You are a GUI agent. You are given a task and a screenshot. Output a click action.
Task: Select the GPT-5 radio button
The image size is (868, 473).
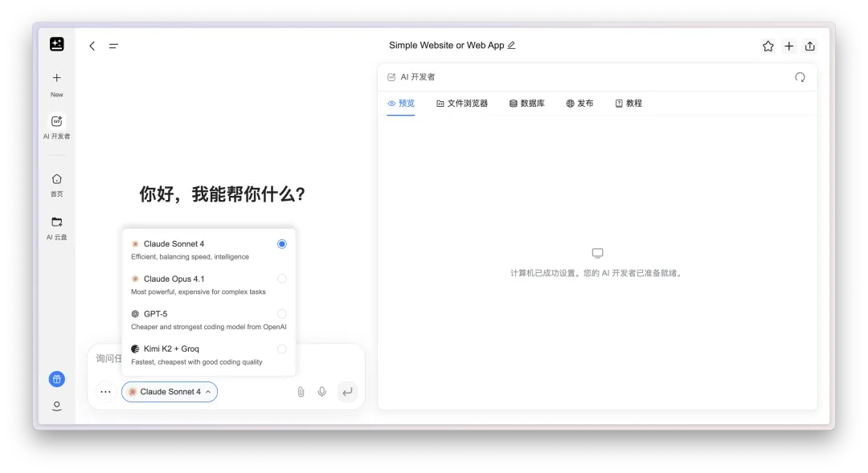click(x=281, y=314)
